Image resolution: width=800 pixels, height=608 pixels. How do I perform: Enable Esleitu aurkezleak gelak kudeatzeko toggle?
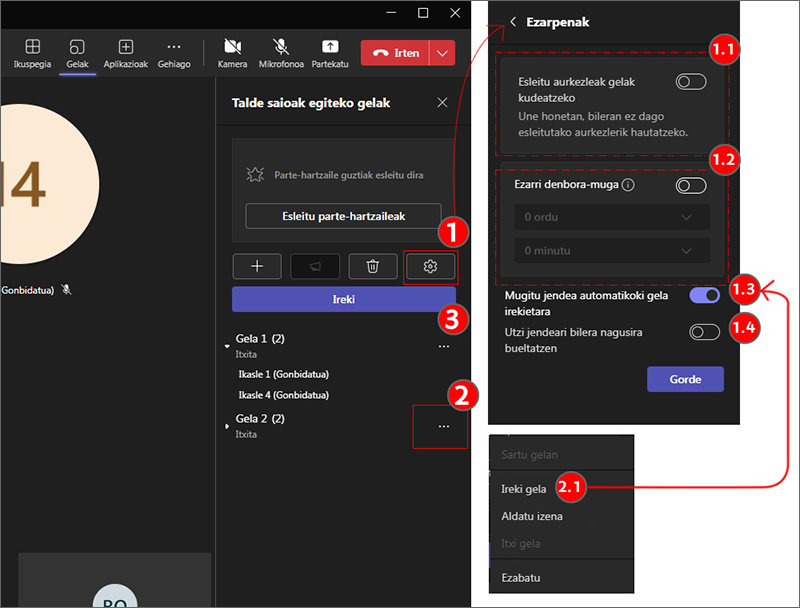point(690,82)
